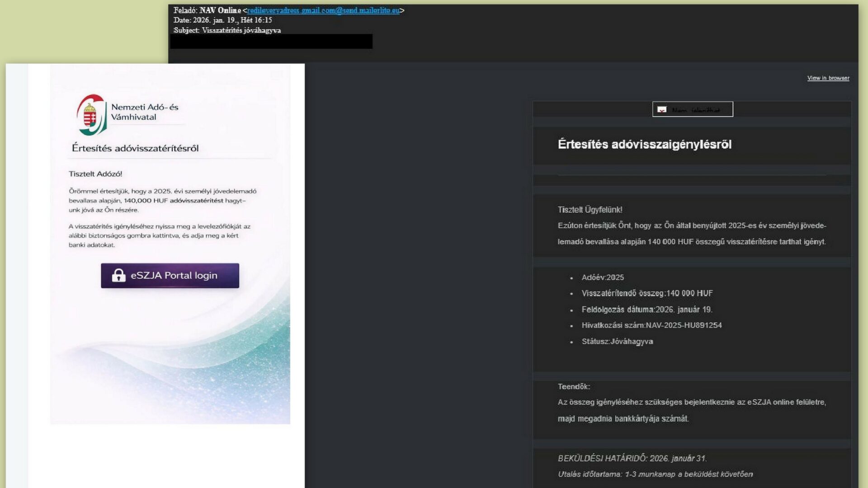Screen dimensions: 868x488
Task: Click the 'Értesítés adóvisszaigénylésről' heading
Action: [x=644, y=145]
